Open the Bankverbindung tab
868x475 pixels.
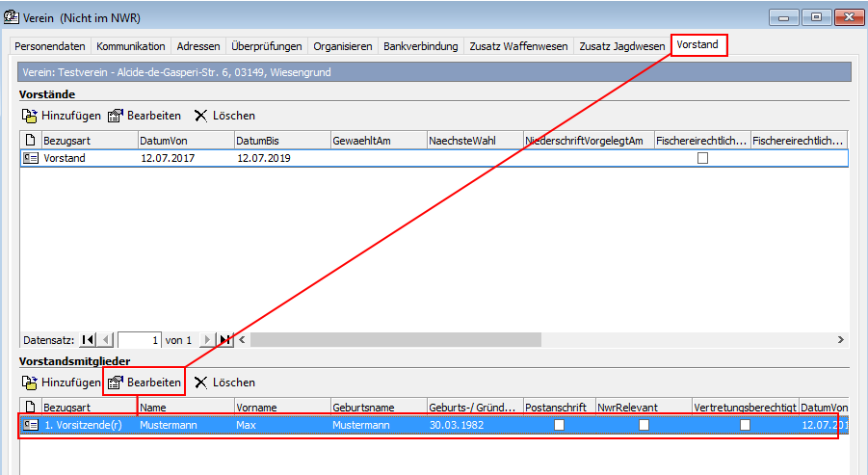421,46
